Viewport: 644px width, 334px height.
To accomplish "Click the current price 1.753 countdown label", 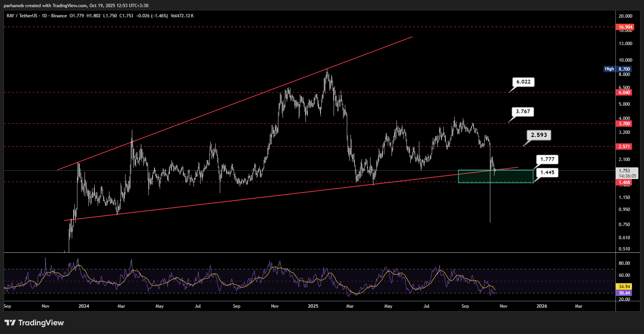I will tap(627, 173).
